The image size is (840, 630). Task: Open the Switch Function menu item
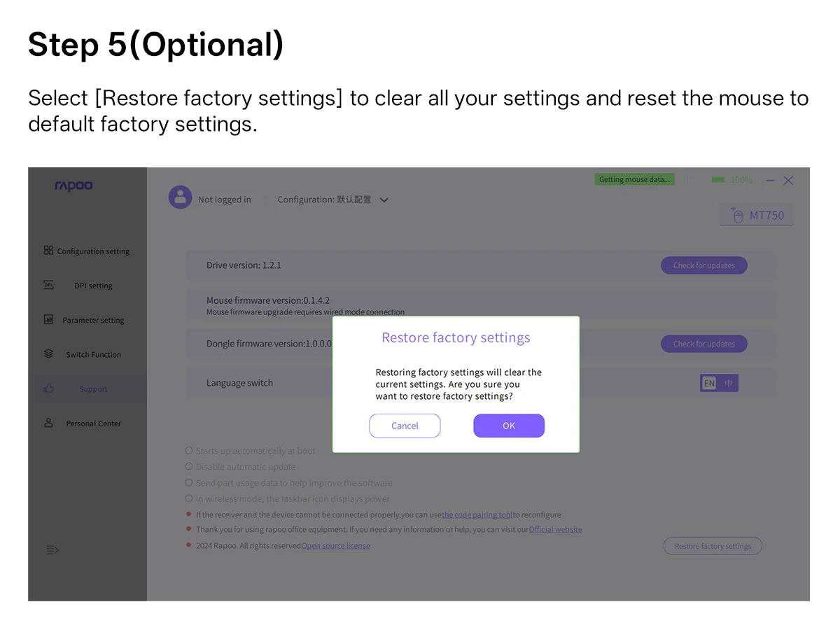87,354
